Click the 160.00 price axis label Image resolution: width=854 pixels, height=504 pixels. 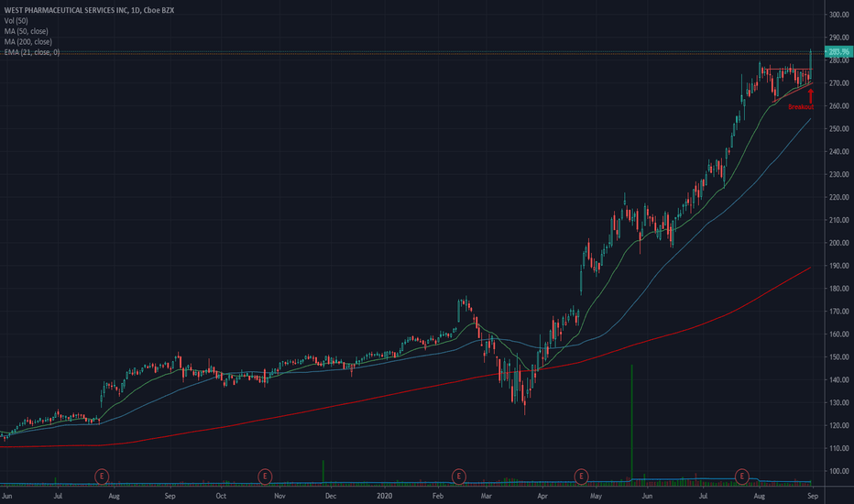tap(839, 334)
